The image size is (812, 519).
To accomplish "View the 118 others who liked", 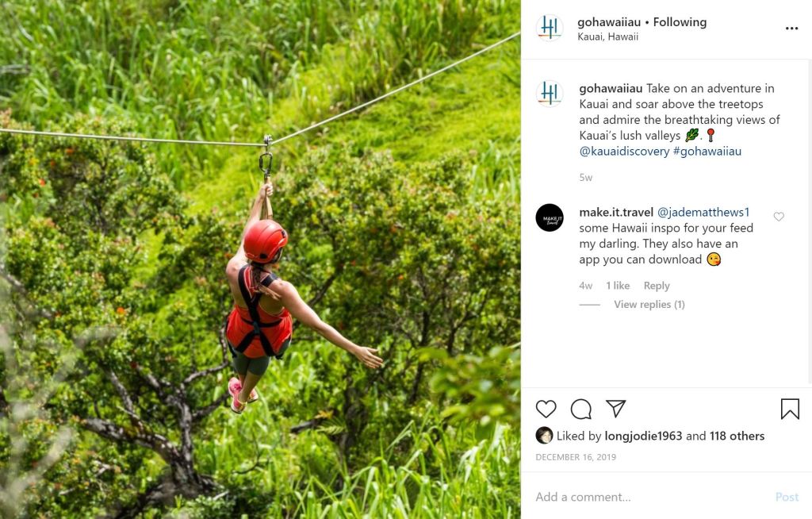I will (x=737, y=436).
